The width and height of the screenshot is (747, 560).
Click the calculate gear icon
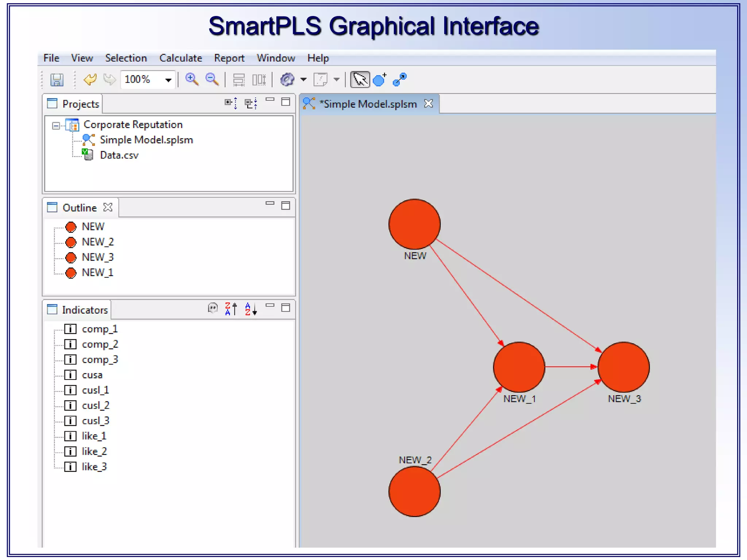click(x=287, y=79)
